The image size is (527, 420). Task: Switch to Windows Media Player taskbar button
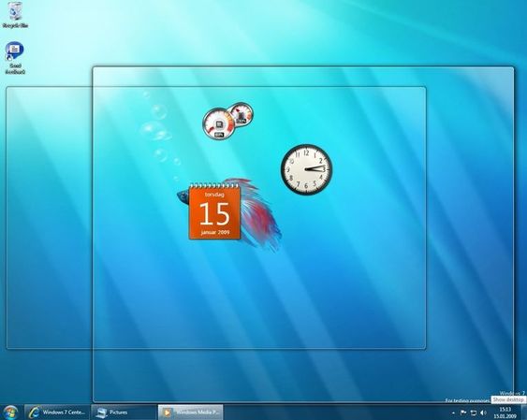click(191, 412)
